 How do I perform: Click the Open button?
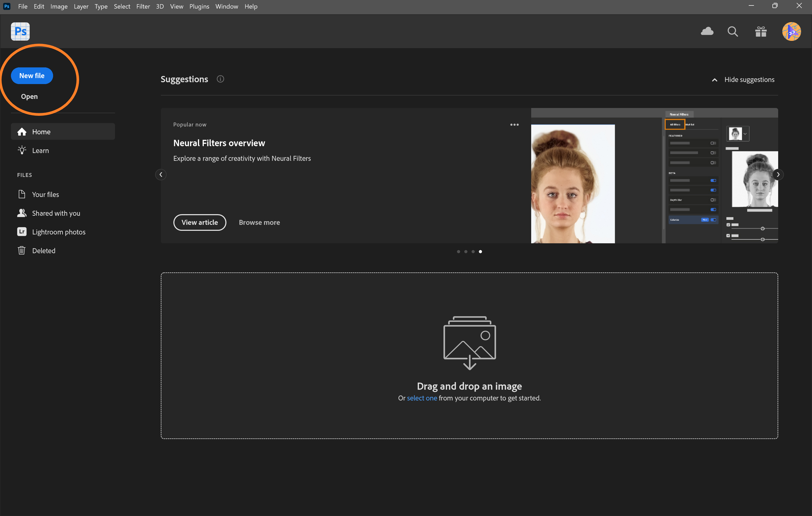point(29,97)
